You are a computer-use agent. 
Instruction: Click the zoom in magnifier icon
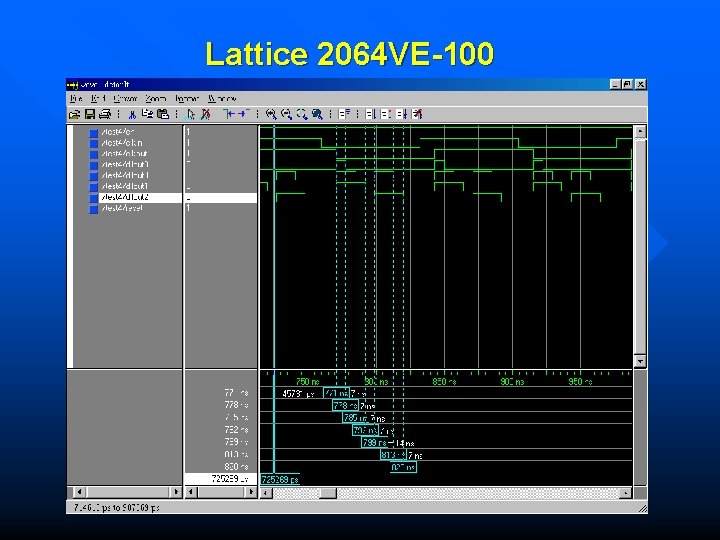271,114
